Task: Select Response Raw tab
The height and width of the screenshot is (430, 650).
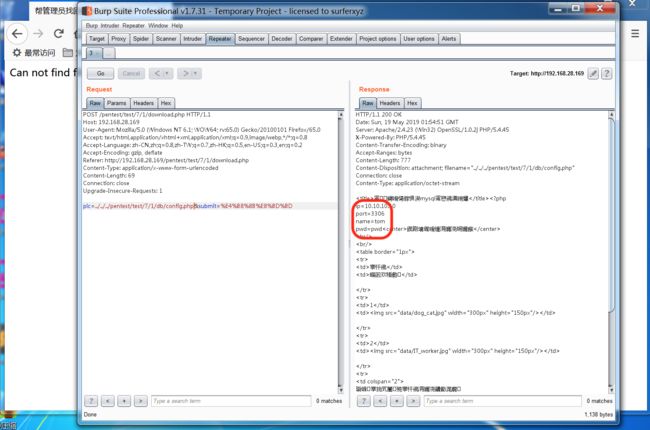Action: point(367,103)
